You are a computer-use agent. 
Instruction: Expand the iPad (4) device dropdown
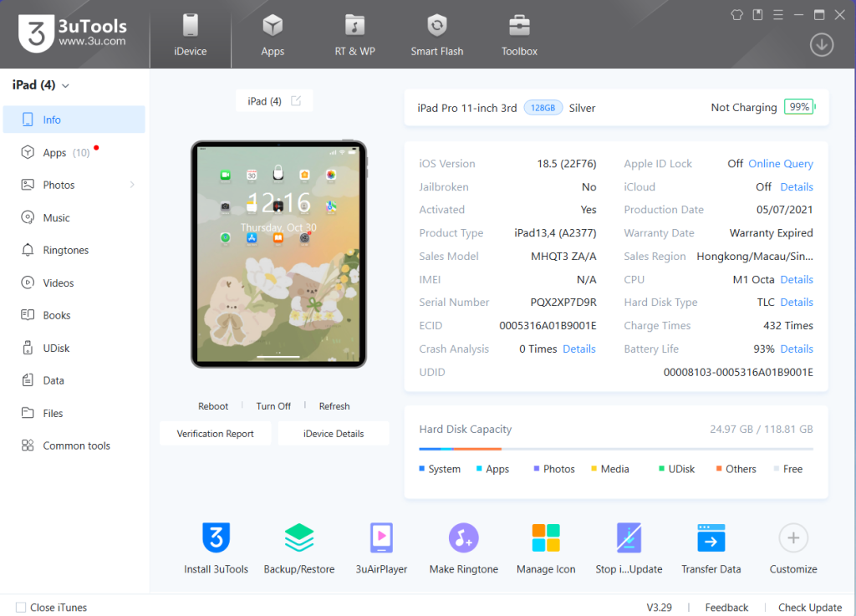66,85
